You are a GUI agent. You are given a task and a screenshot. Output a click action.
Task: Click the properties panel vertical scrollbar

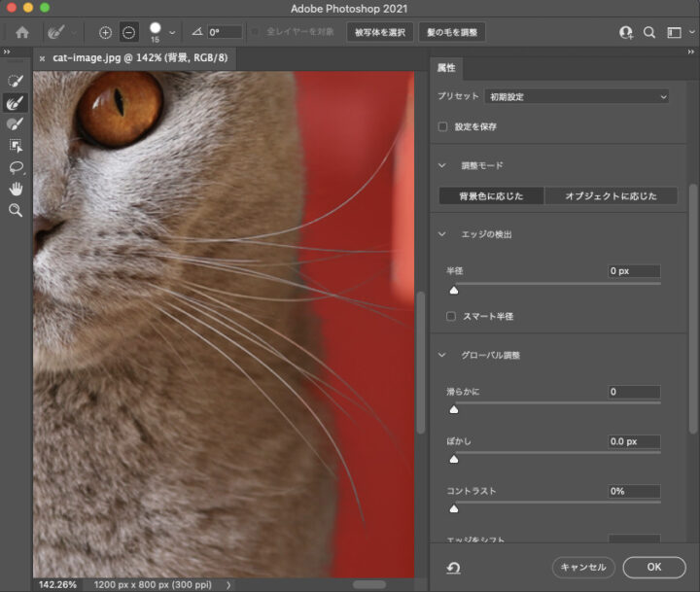[x=692, y=308]
